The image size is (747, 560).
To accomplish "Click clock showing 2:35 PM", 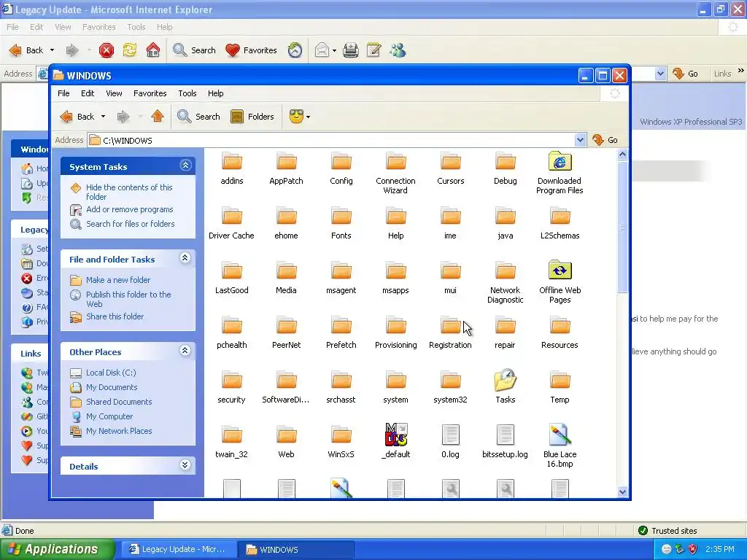I will tap(720, 549).
